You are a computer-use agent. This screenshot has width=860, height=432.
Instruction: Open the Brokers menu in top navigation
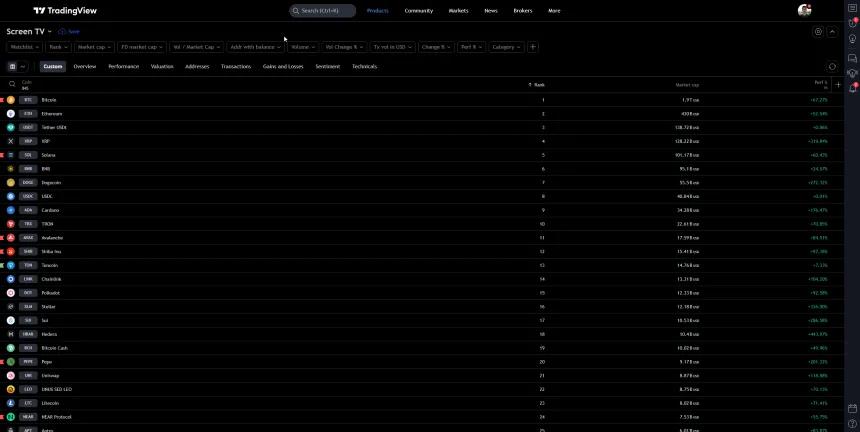click(x=523, y=10)
